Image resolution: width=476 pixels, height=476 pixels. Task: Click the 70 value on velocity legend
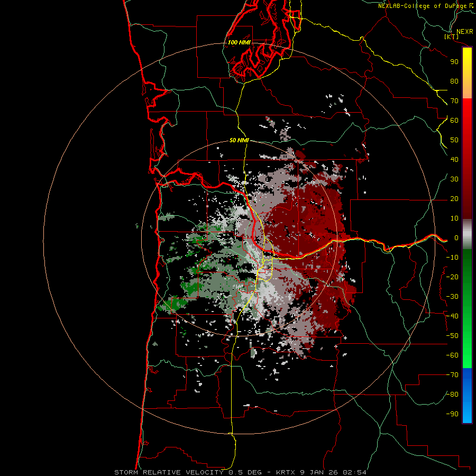(x=454, y=101)
